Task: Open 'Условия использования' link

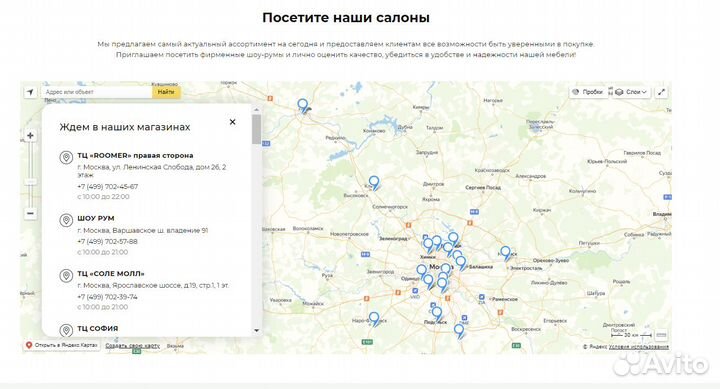Action: (639, 347)
